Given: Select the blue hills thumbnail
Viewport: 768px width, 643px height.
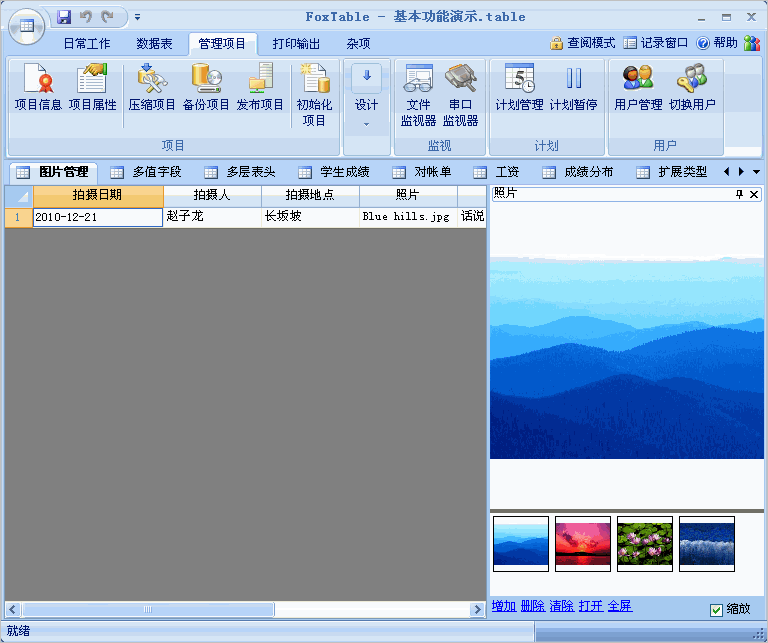Looking at the screenshot, I should pyautogui.click(x=521, y=544).
